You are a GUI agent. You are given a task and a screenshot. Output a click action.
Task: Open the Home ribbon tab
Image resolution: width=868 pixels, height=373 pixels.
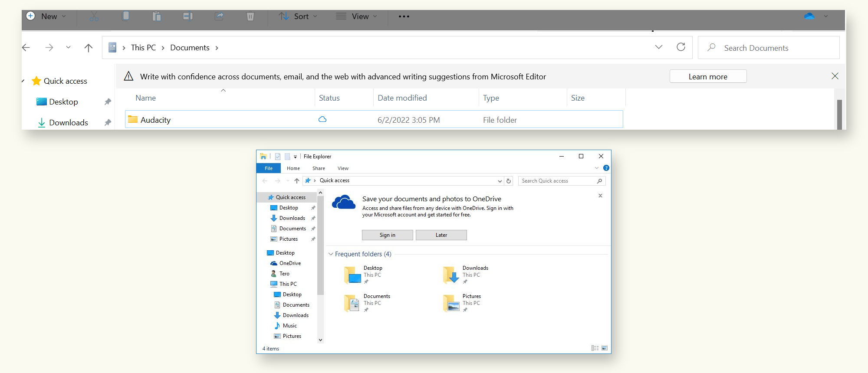(x=293, y=168)
